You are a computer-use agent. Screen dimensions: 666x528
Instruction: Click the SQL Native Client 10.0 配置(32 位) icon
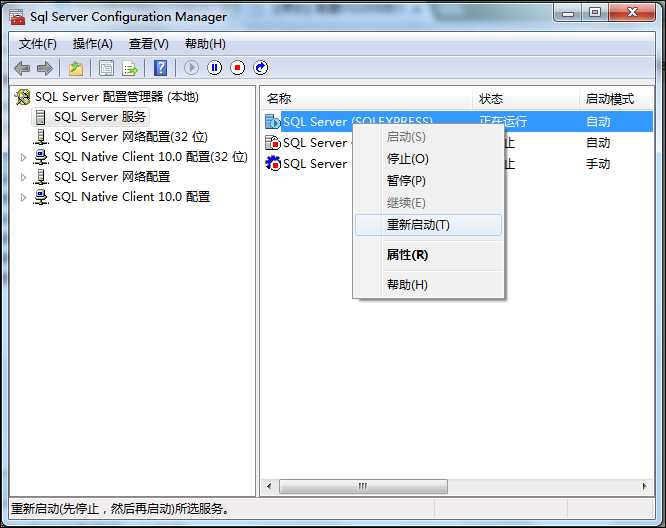pyautogui.click(x=41, y=157)
